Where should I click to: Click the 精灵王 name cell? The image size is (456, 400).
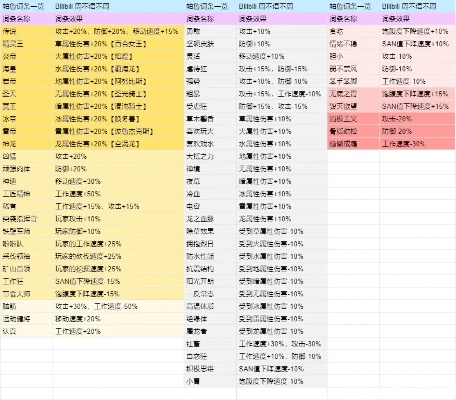coord(26,44)
